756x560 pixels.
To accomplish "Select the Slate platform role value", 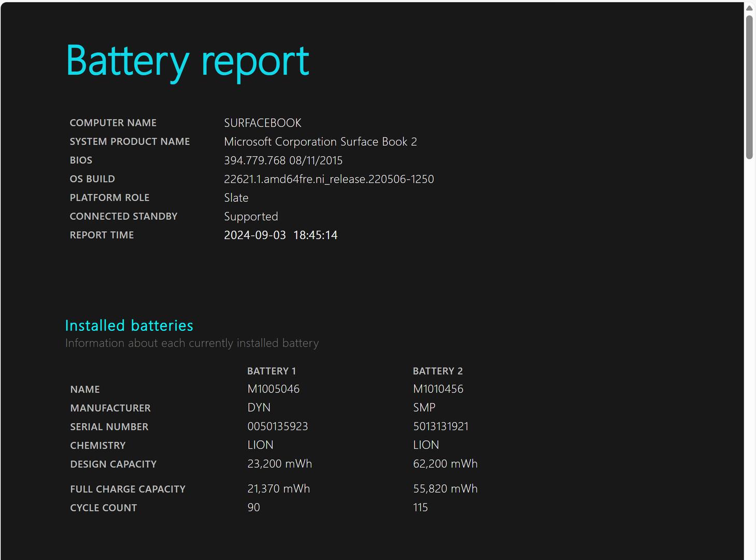I will 236,198.
